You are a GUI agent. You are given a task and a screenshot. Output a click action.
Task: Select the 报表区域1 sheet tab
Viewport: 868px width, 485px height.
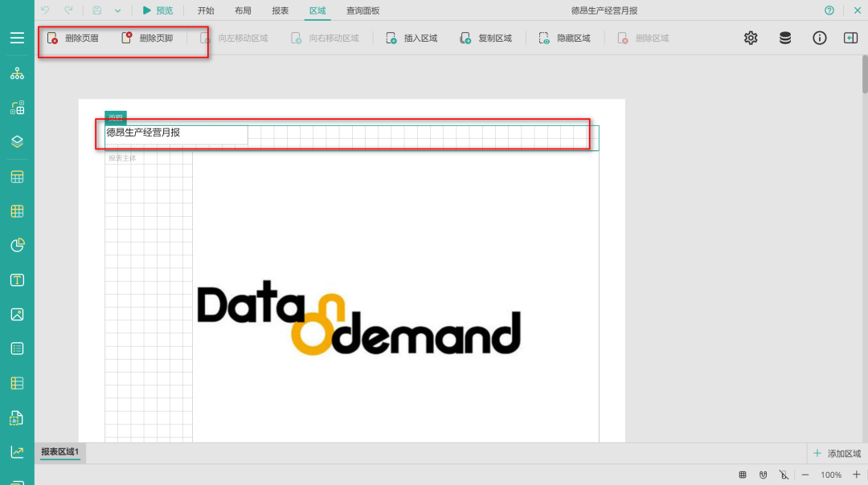pyautogui.click(x=60, y=452)
